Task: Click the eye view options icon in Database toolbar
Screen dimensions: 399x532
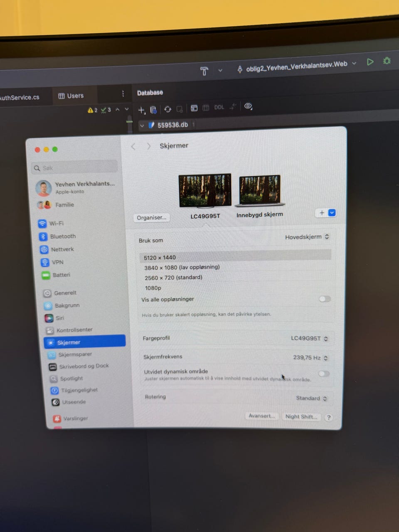Action: coord(248,106)
